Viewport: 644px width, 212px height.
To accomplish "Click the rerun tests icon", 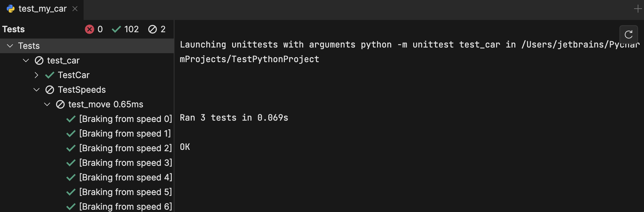I will pos(628,35).
